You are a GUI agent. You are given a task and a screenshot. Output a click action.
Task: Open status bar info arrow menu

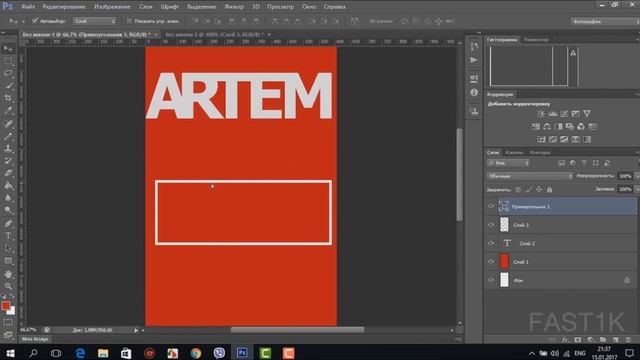[136, 330]
